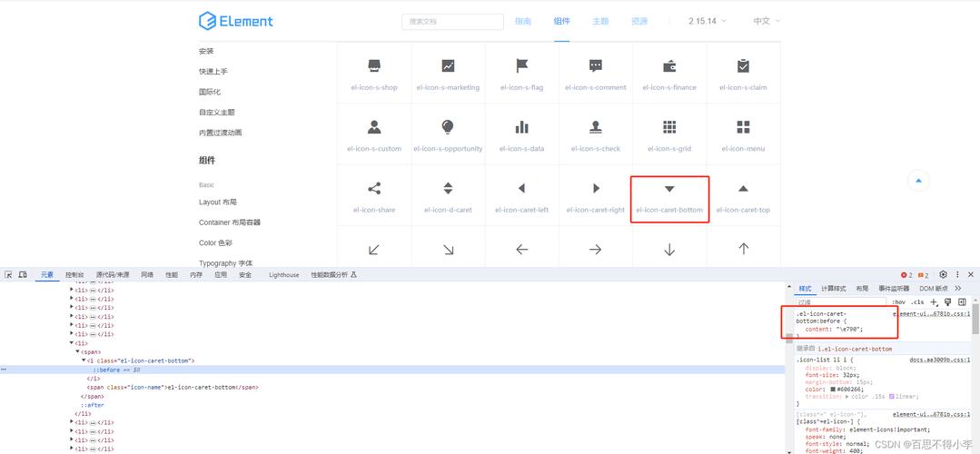The height and width of the screenshot is (454, 980).
Task: Pick the el-icon-menu icon
Action: [743, 127]
